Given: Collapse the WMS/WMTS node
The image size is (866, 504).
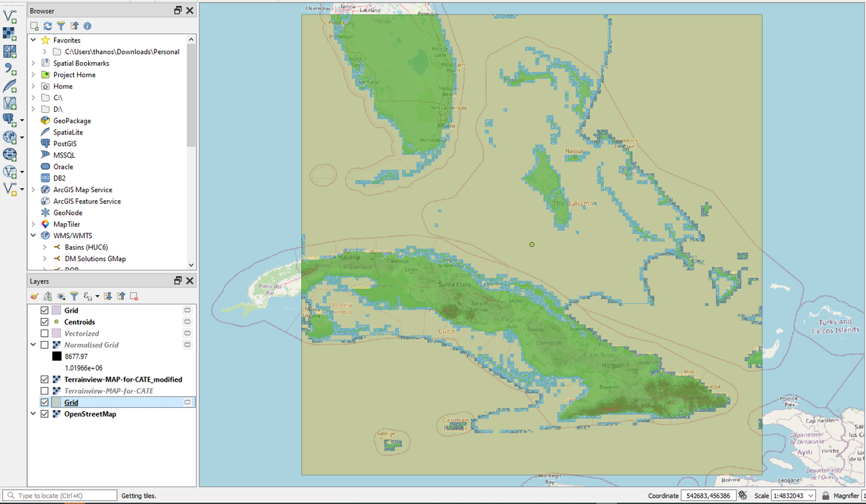Looking at the screenshot, I should click(33, 235).
